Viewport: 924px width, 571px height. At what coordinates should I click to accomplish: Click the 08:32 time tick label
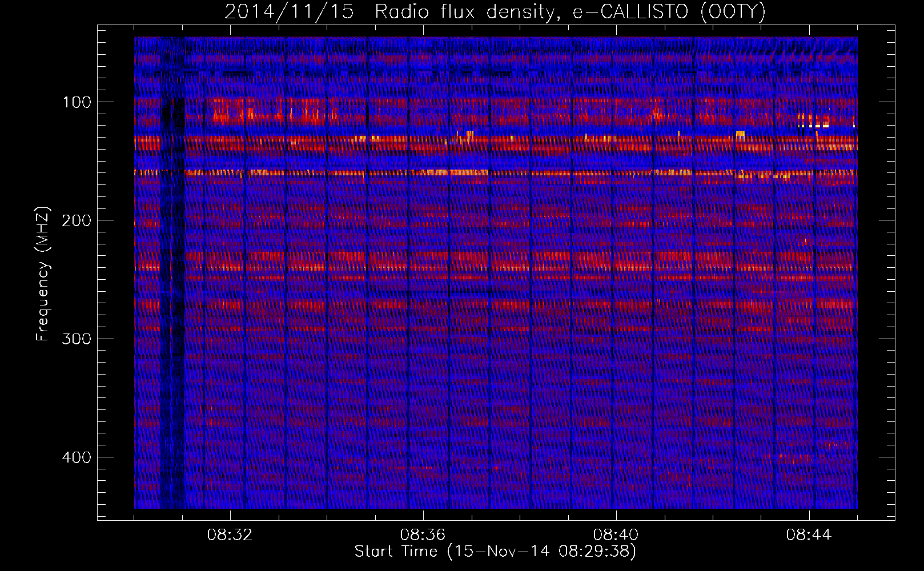(x=230, y=535)
